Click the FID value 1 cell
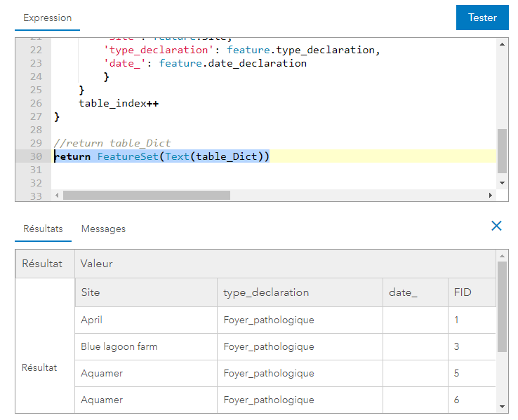This screenshot has height=420, width=518. 472,320
